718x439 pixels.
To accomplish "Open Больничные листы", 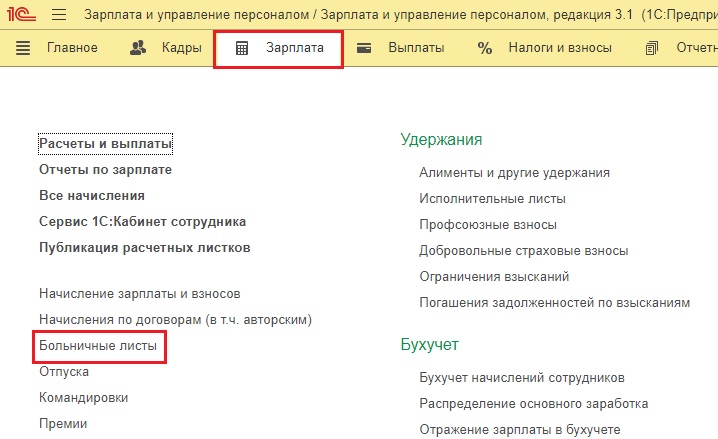I will click(x=98, y=346).
